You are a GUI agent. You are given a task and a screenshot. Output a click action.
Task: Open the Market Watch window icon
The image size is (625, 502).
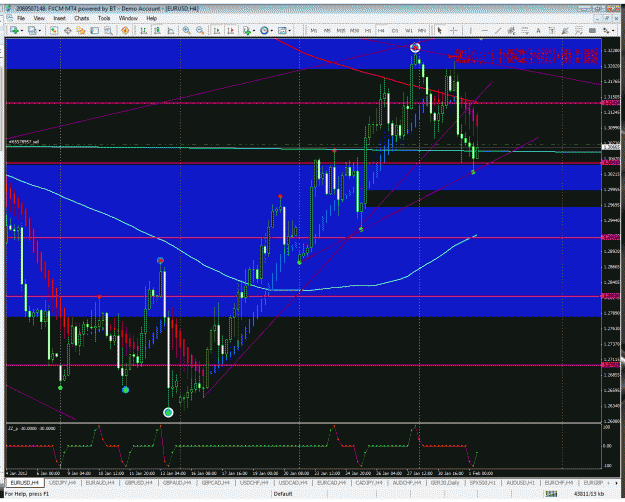tap(54, 30)
